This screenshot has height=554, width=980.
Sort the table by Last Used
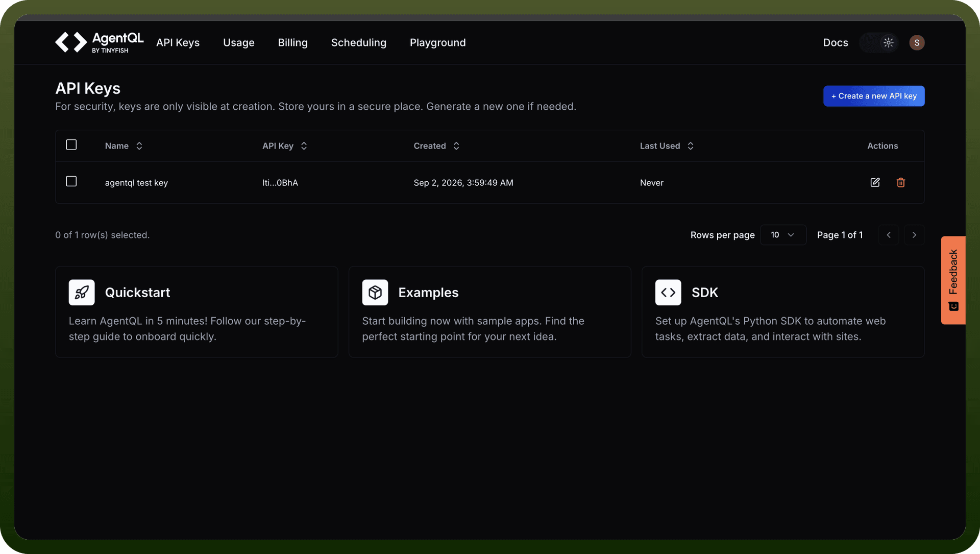[x=667, y=146]
